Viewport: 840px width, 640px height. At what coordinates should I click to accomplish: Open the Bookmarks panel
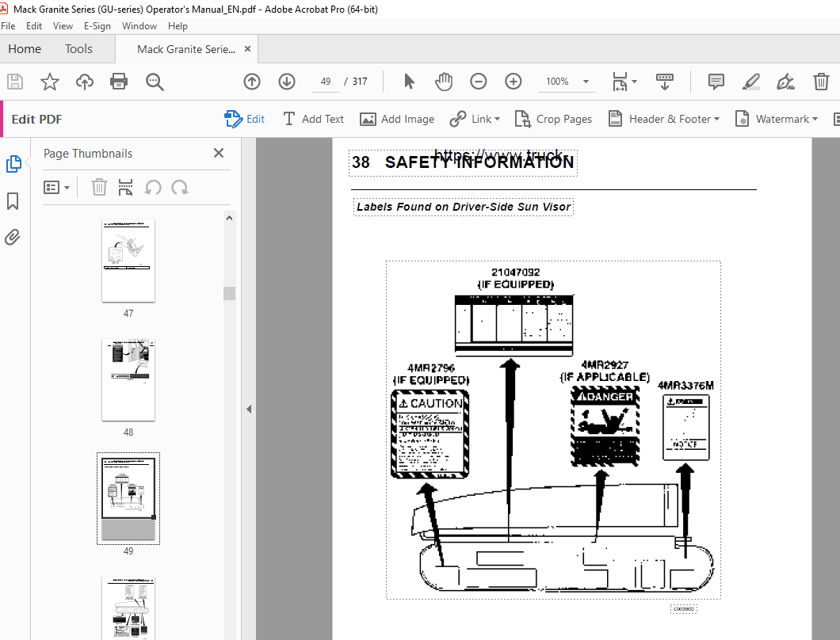pos(12,201)
